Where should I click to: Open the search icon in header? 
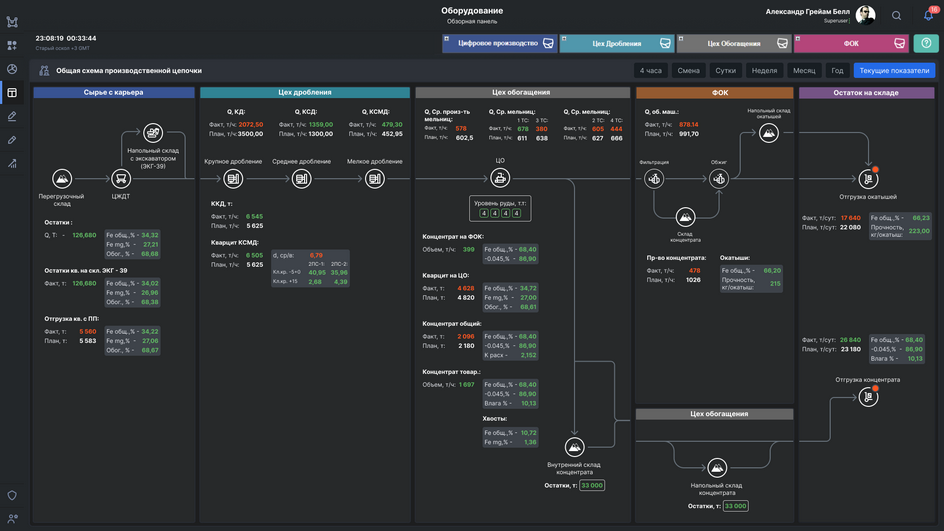(x=896, y=16)
